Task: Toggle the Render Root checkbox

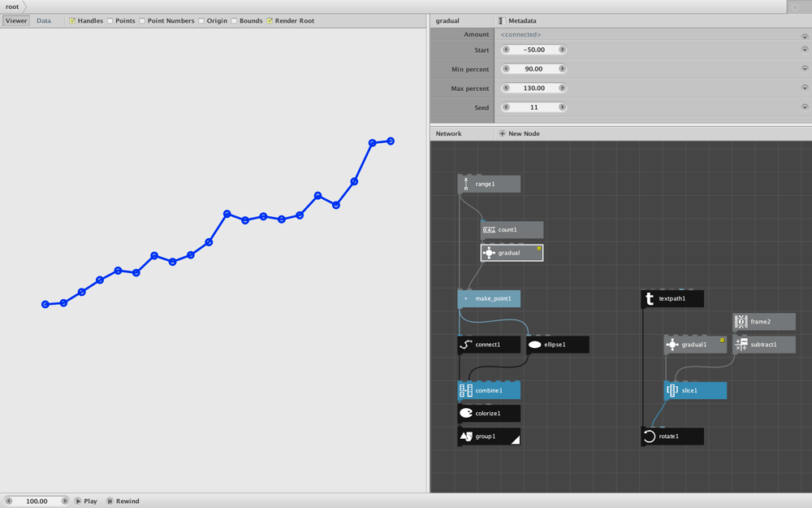Action: 270,21
